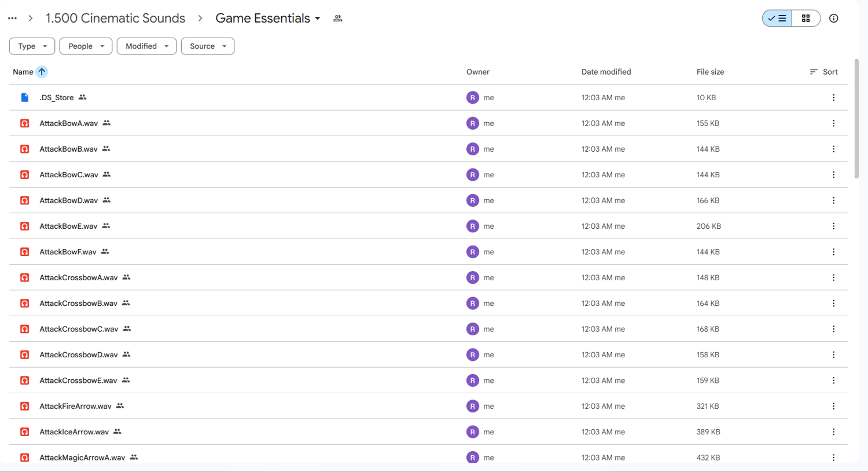Open more actions for AttackBowA.wav
The height and width of the screenshot is (472, 868).
tap(833, 123)
